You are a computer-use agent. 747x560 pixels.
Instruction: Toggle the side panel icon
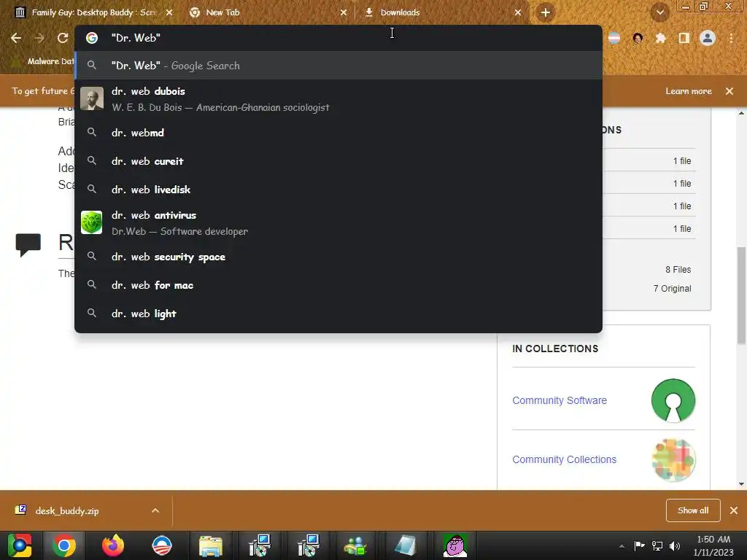(684, 38)
